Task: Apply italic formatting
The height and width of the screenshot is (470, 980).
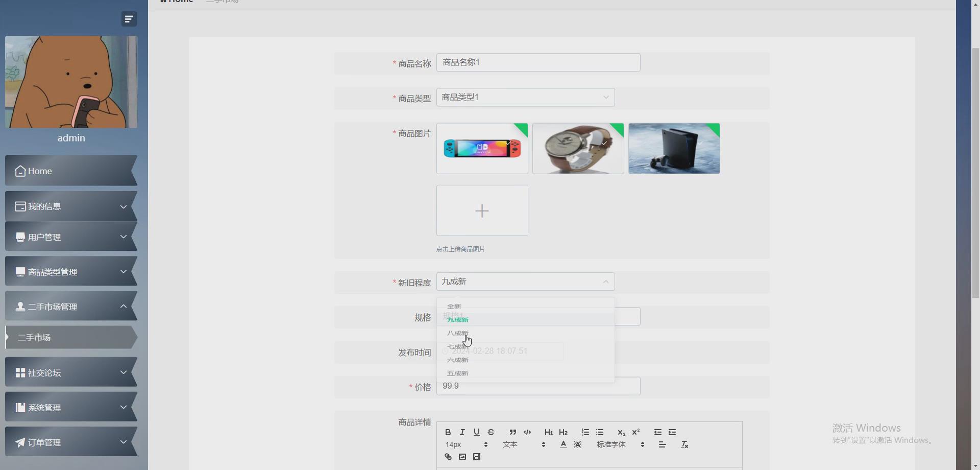Action: (462, 432)
